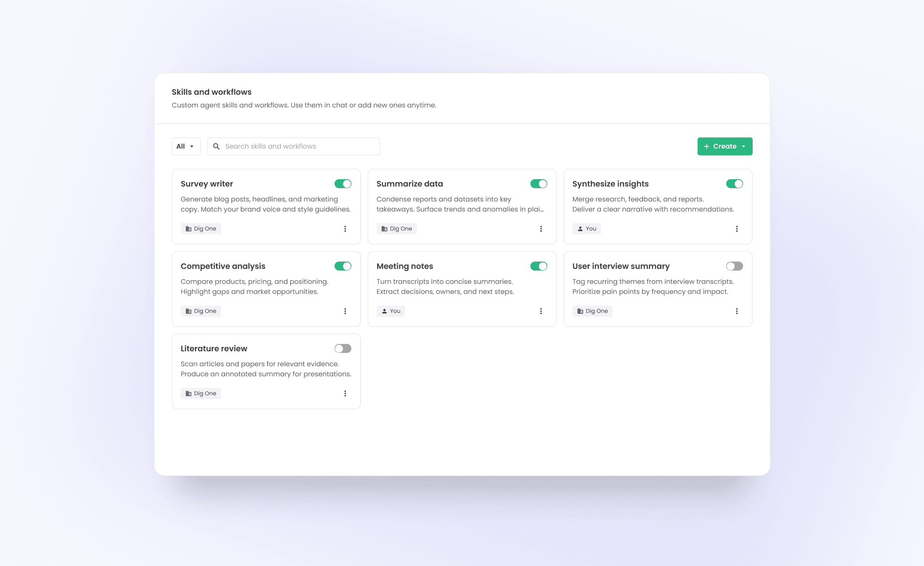Click the Create button
The height and width of the screenshot is (566, 924).
[725, 146]
